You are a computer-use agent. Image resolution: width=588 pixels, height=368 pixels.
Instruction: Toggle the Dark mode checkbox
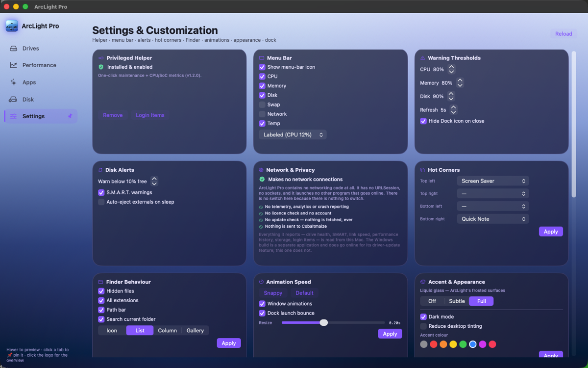coord(423,317)
